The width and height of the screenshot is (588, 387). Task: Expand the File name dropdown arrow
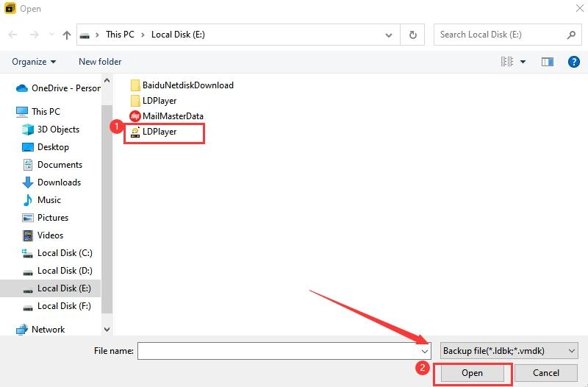(425, 351)
